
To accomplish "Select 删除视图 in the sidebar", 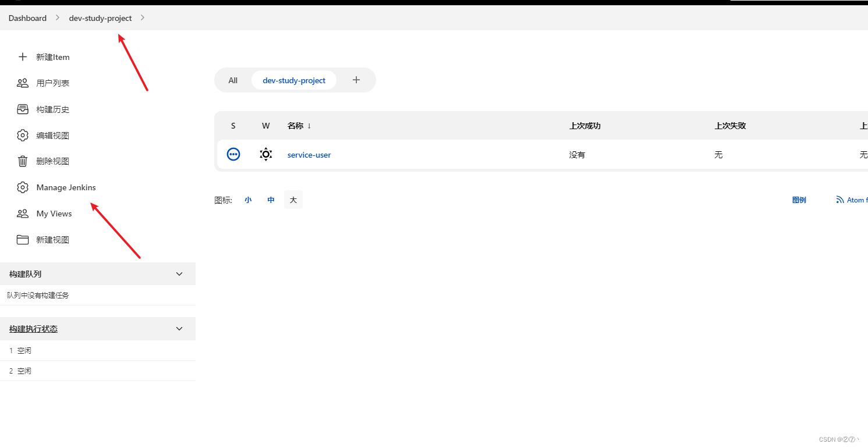I will click(x=53, y=161).
